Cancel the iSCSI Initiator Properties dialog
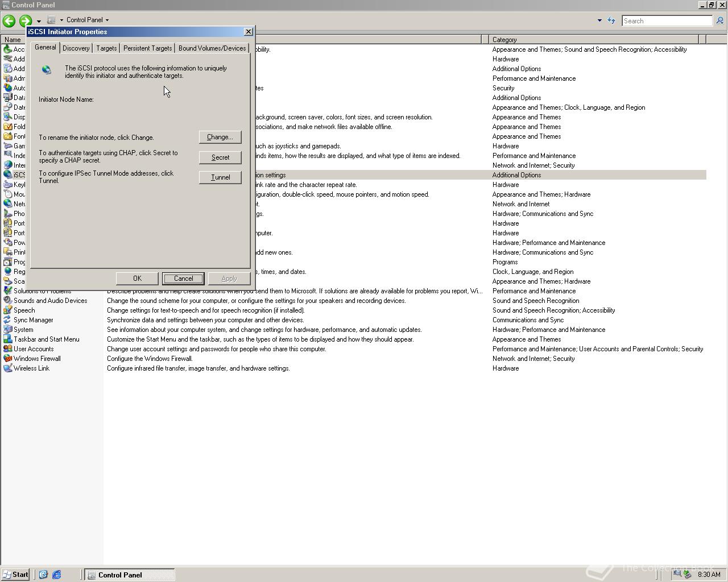This screenshot has width=728, height=582. (183, 278)
